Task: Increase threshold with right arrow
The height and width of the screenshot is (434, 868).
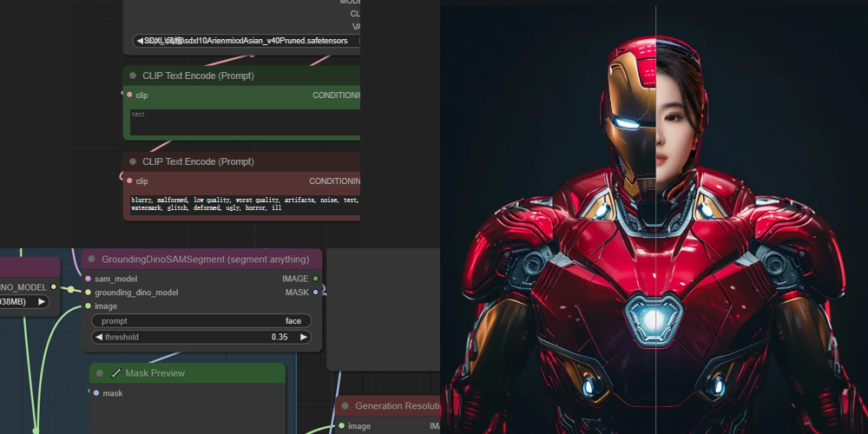Action: point(303,337)
